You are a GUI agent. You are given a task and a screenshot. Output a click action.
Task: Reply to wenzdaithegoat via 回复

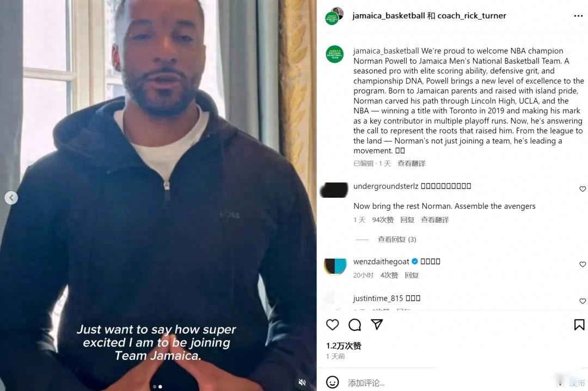(x=412, y=276)
